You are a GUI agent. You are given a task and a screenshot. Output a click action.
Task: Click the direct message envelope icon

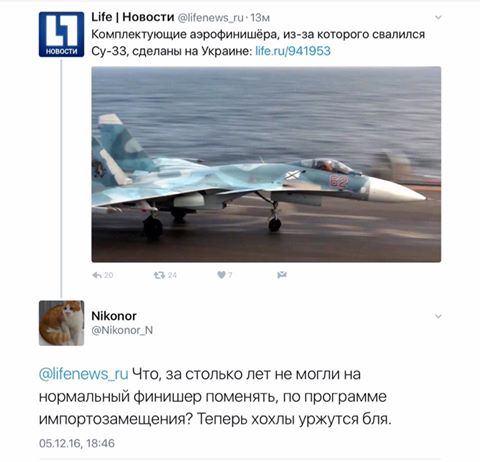pyautogui.click(x=282, y=275)
